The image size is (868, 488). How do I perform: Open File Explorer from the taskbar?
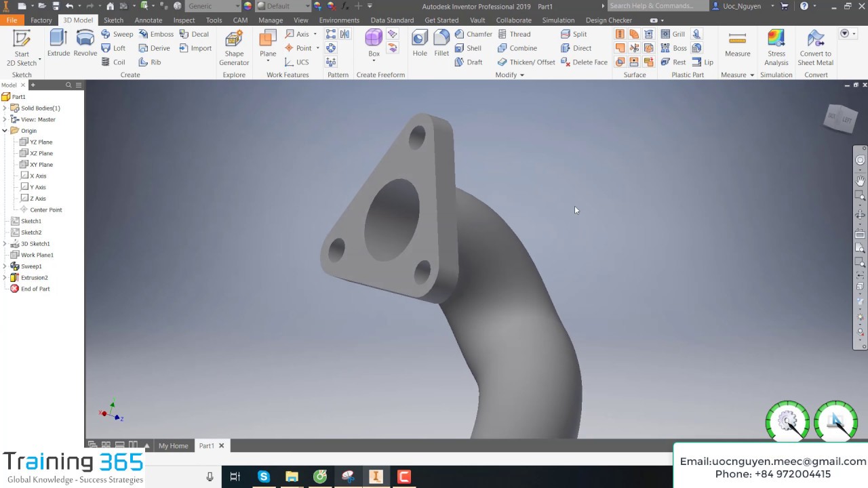tap(292, 476)
